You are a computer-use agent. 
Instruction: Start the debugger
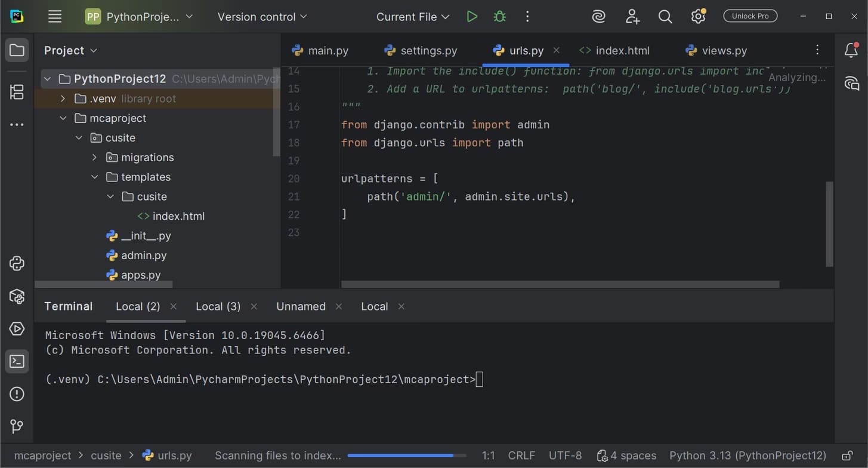click(499, 16)
